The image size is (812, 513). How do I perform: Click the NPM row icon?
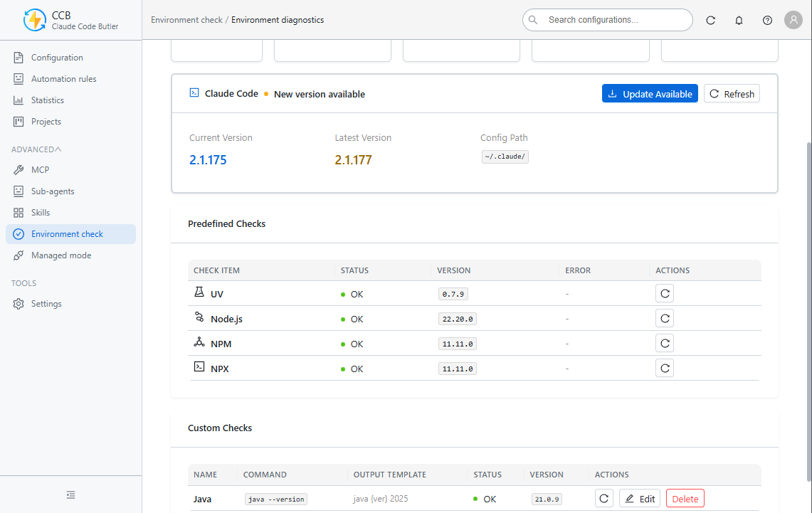pyautogui.click(x=199, y=342)
